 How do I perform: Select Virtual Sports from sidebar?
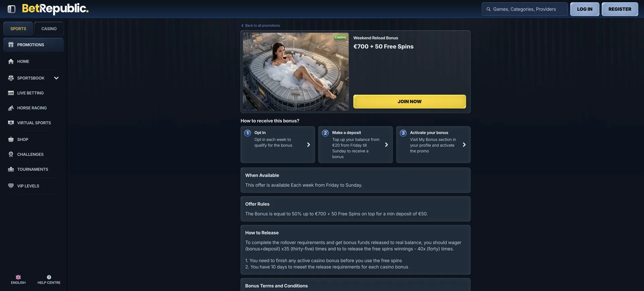click(x=34, y=123)
